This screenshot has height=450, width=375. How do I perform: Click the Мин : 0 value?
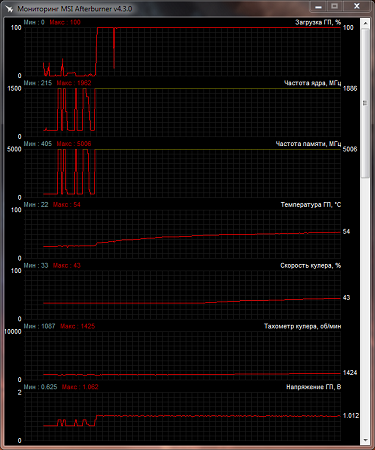tap(34, 22)
